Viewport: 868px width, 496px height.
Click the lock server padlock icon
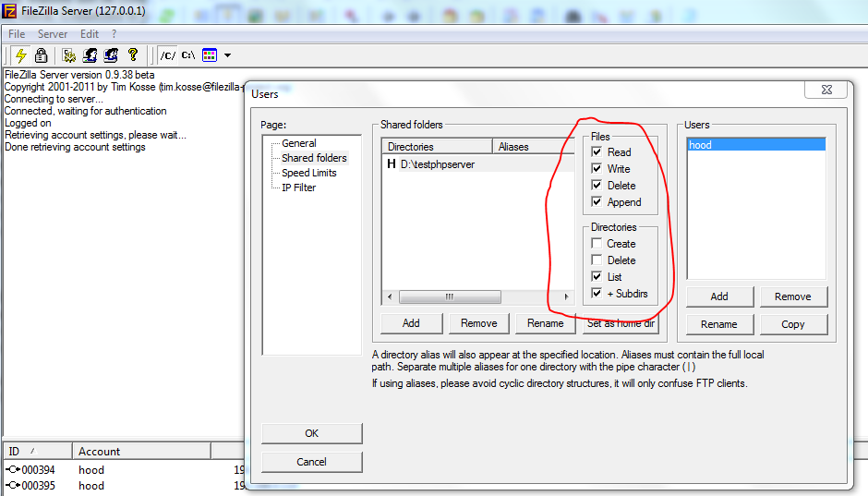pyautogui.click(x=41, y=55)
